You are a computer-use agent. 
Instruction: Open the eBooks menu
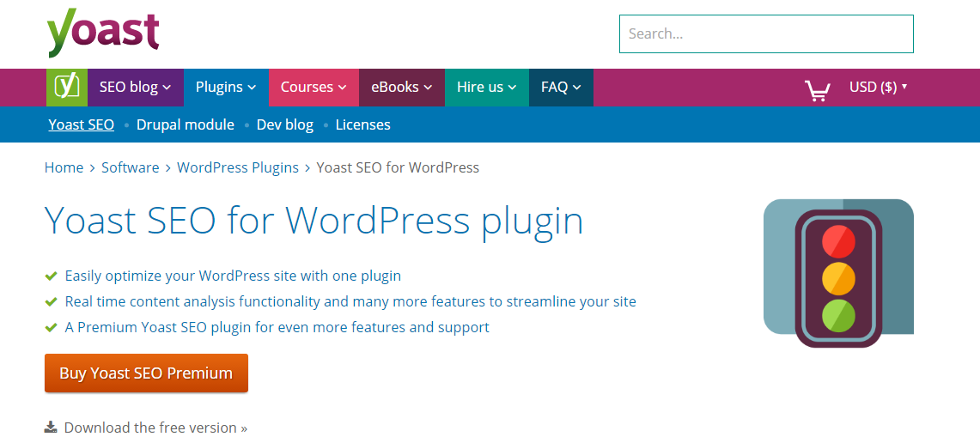401,87
